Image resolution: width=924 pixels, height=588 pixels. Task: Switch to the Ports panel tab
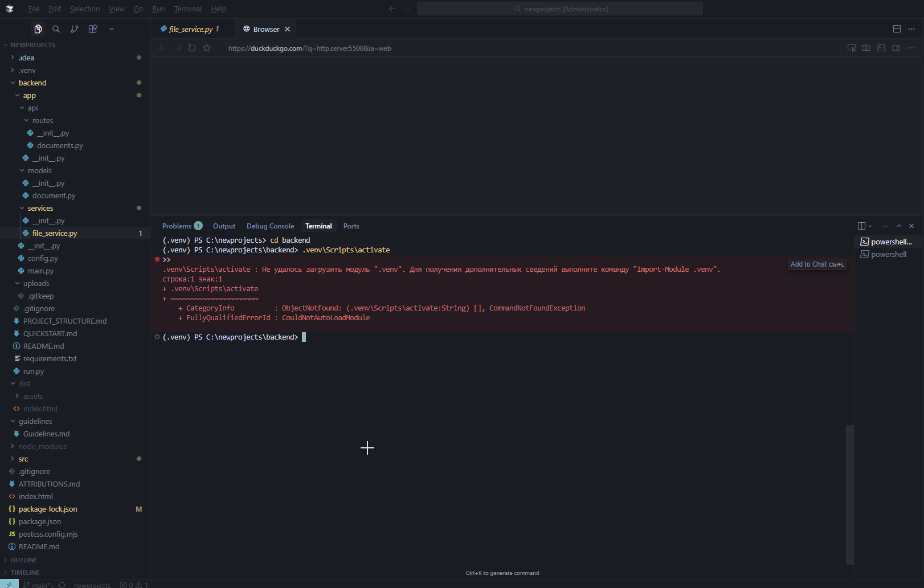(x=351, y=226)
